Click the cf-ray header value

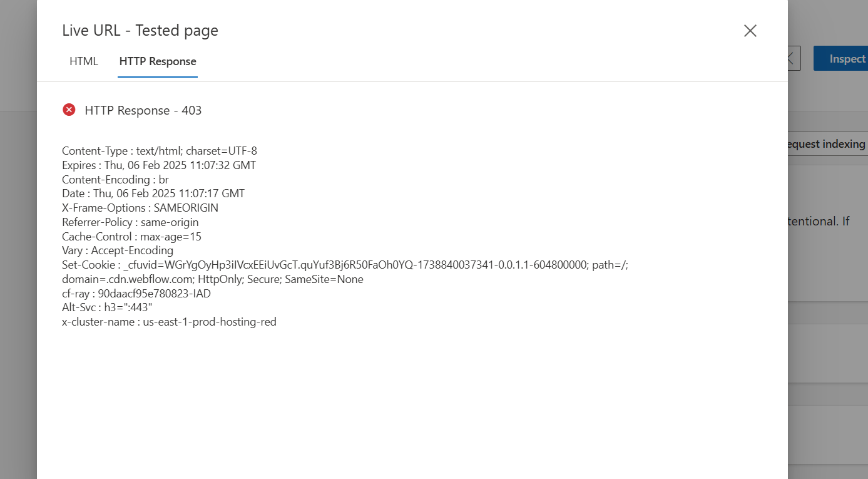coord(136,293)
